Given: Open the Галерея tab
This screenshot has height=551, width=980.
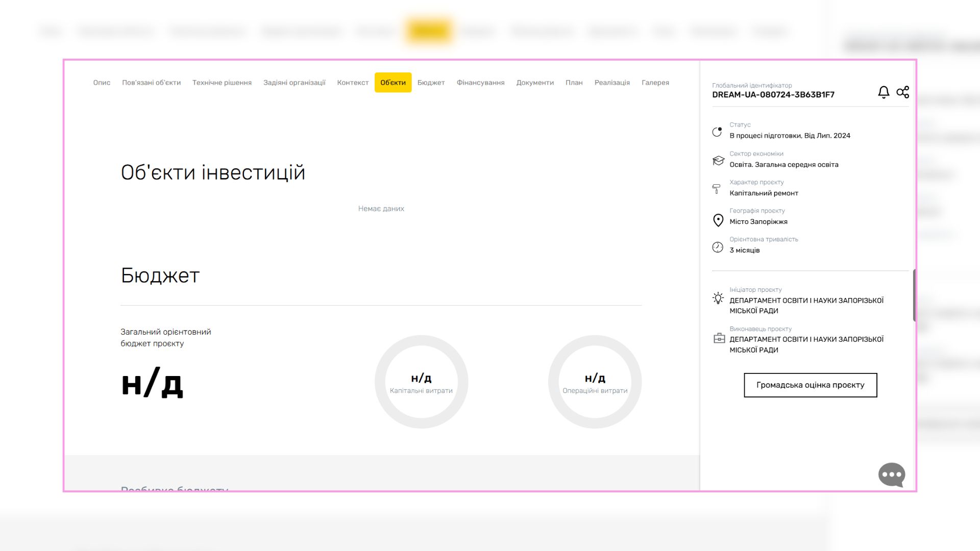Looking at the screenshot, I should pyautogui.click(x=655, y=82).
